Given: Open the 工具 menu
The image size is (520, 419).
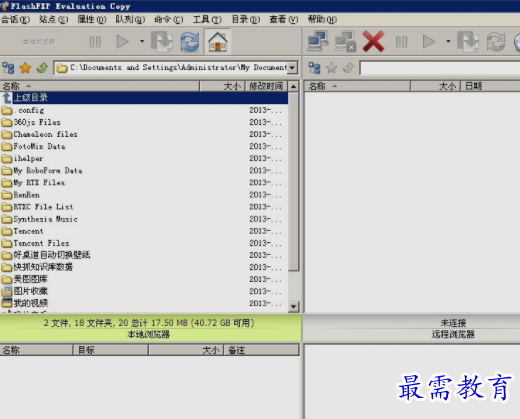Looking at the screenshot, I should click(x=207, y=19).
